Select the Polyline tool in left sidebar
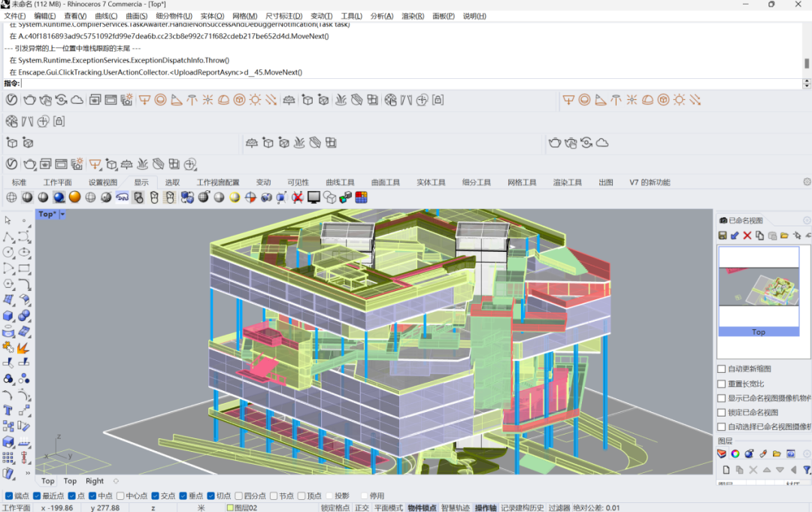This screenshot has width=812, height=512. point(8,237)
